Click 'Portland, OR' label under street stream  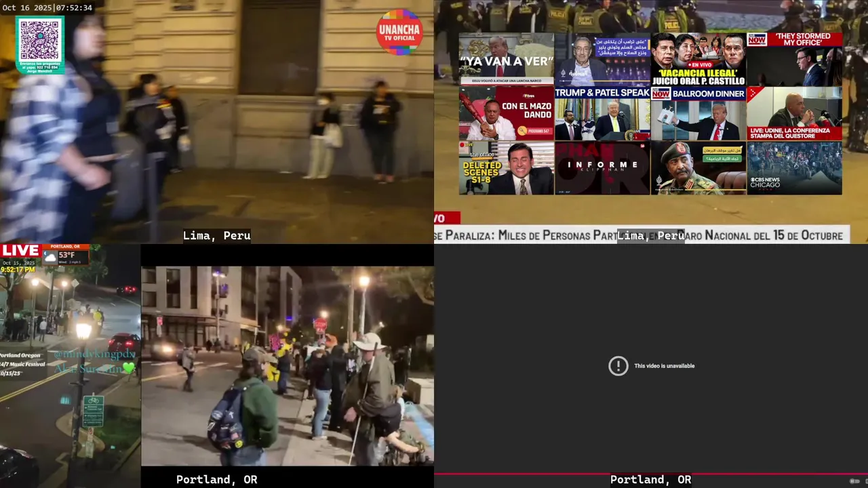pyautogui.click(x=217, y=480)
